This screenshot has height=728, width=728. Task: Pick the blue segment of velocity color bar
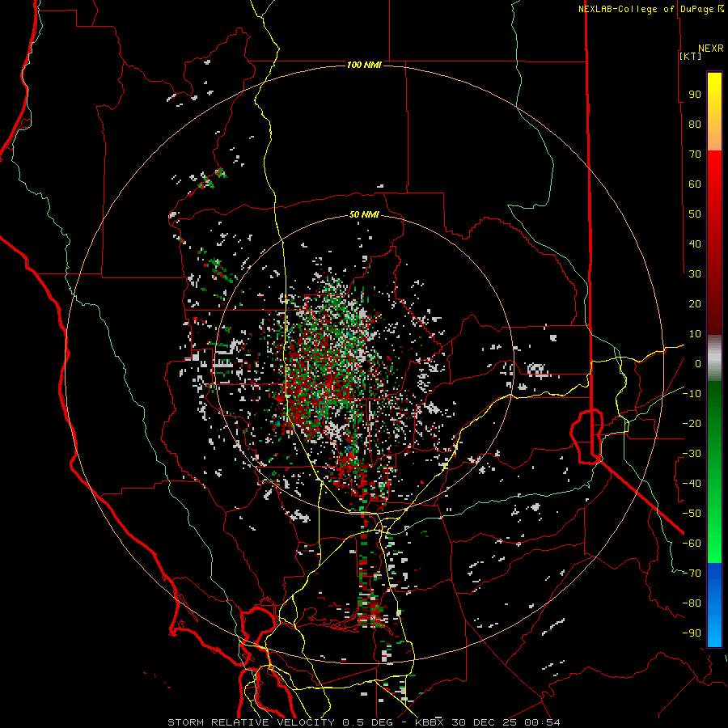[714, 605]
